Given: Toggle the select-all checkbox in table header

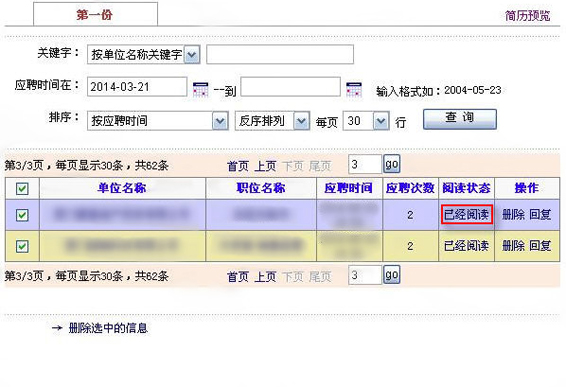Looking at the screenshot, I should pyautogui.click(x=22, y=188).
